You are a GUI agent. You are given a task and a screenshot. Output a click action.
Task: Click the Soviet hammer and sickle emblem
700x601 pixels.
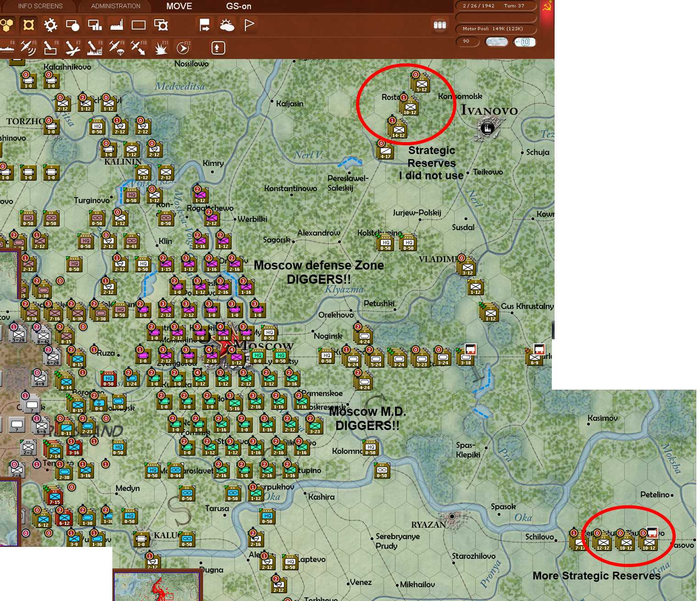tap(547, 6)
